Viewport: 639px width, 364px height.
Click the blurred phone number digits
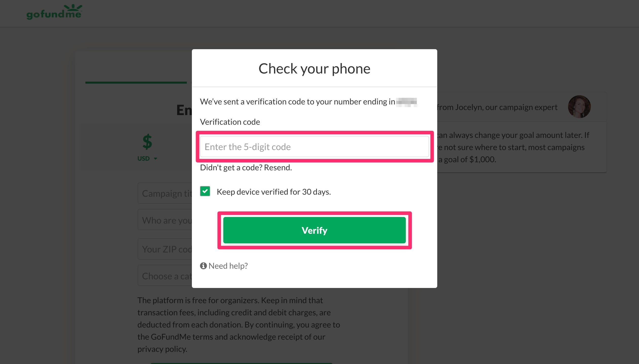pyautogui.click(x=406, y=102)
